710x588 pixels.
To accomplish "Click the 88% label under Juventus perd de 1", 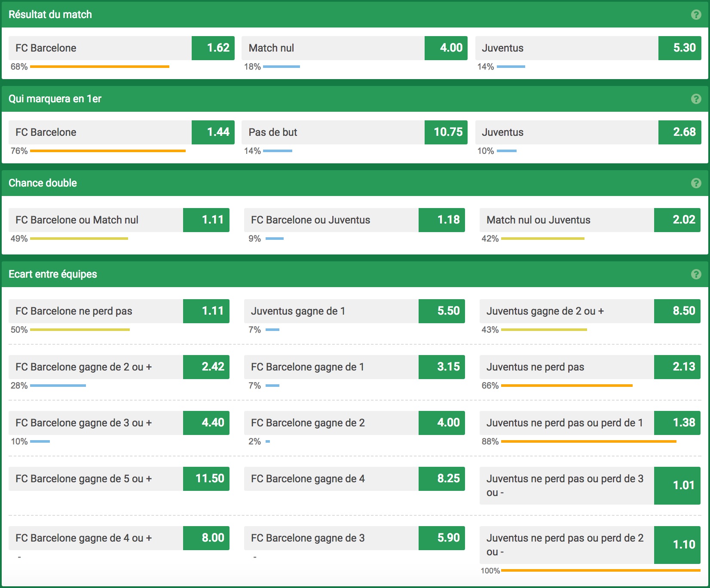I will click(490, 441).
